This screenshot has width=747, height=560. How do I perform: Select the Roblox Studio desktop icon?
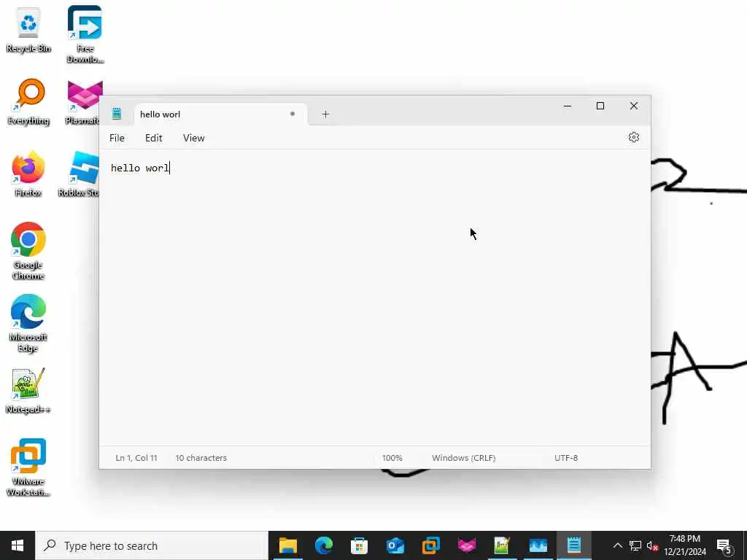click(x=79, y=174)
